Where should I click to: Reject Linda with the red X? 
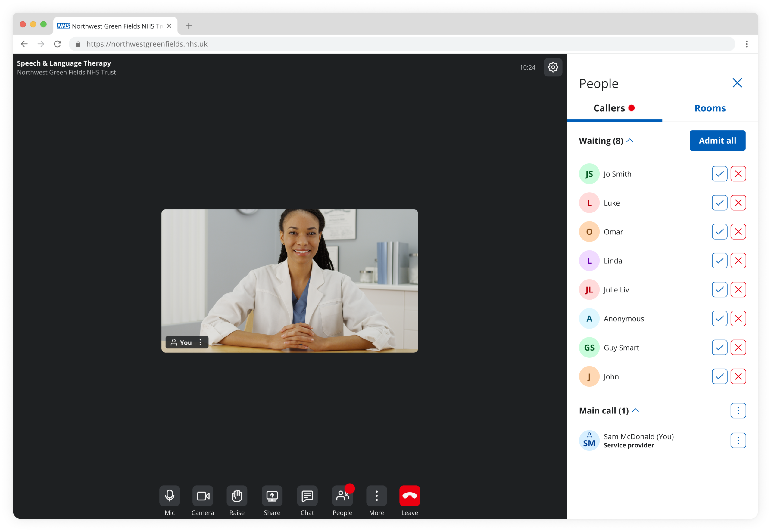tap(738, 261)
